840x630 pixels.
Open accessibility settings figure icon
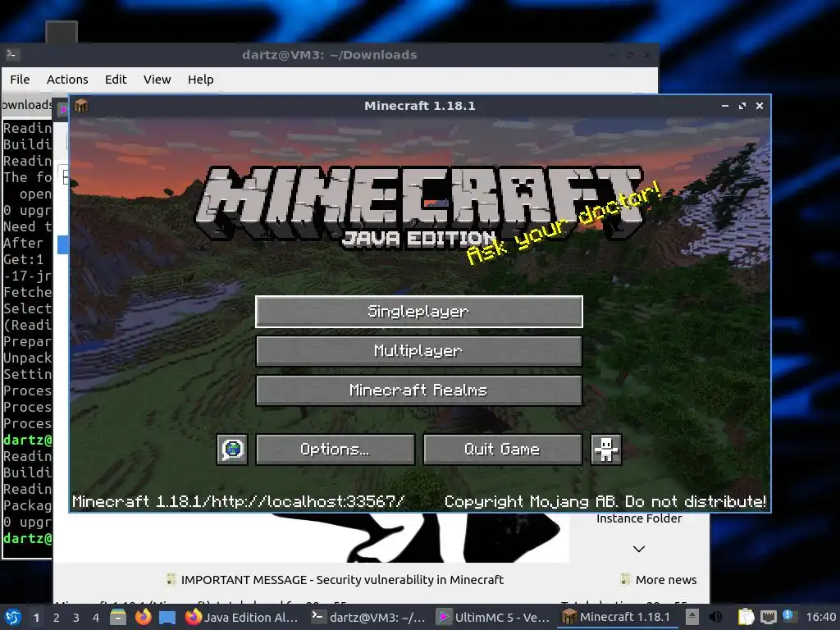coord(606,449)
